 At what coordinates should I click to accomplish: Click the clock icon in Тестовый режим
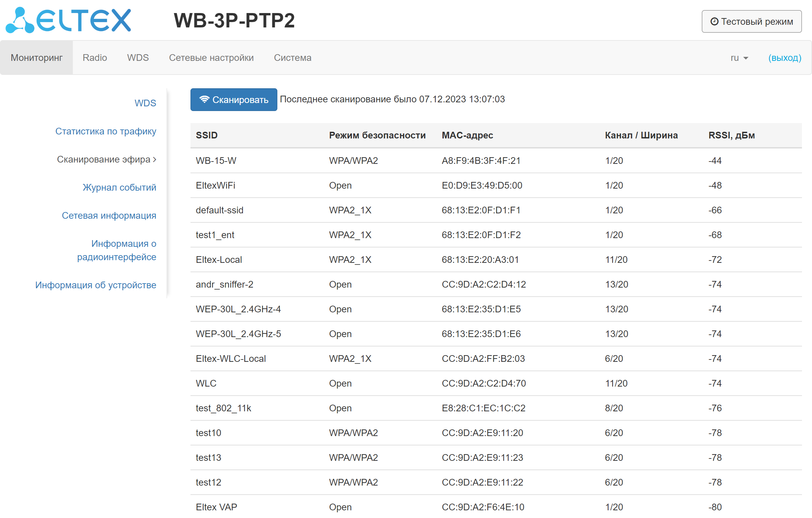pos(714,22)
